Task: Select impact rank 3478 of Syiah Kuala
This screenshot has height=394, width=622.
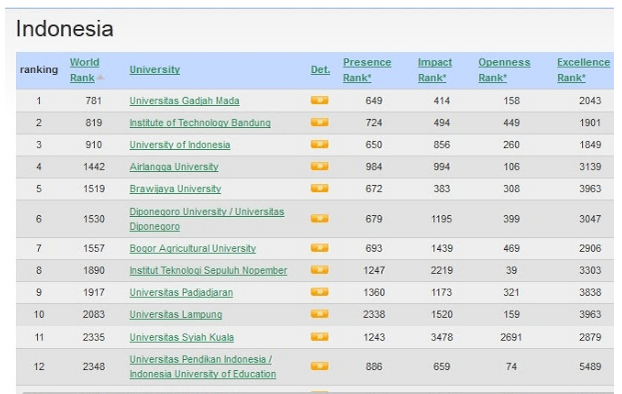Action: tap(442, 337)
